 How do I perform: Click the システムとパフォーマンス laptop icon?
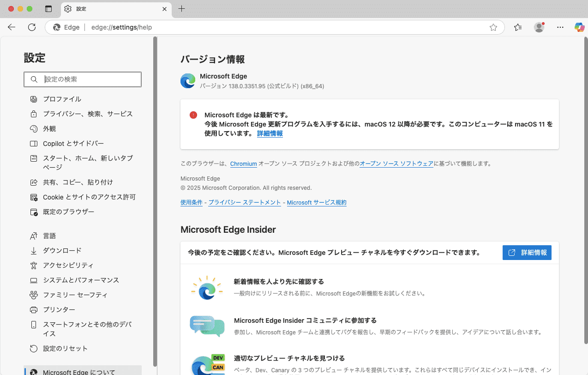[34, 280]
